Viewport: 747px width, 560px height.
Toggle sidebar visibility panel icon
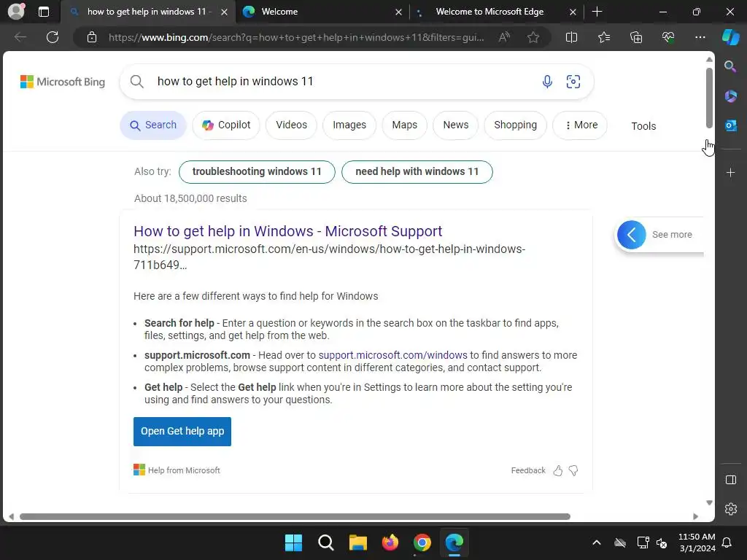point(730,480)
